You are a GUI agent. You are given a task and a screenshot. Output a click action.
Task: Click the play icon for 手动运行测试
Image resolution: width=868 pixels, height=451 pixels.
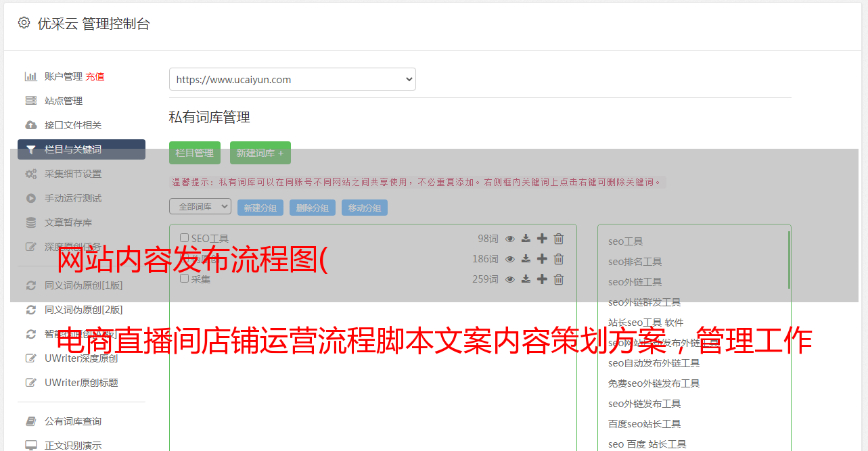pyautogui.click(x=30, y=198)
